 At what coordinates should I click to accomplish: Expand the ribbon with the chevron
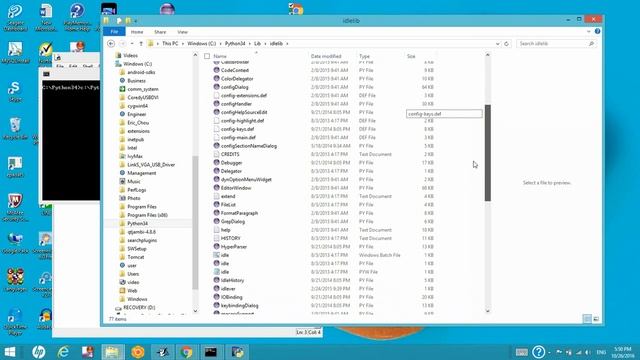coord(589,31)
